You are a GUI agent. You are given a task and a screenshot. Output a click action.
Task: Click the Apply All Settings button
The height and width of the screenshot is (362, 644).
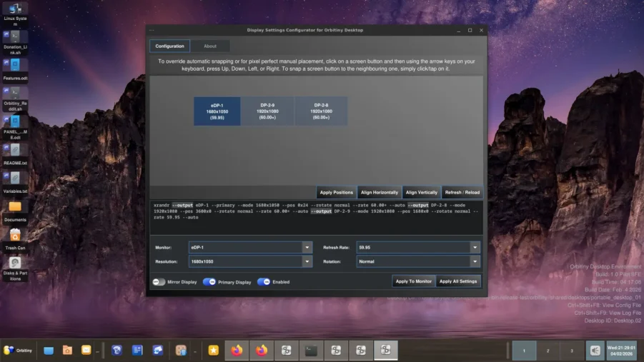(x=458, y=281)
